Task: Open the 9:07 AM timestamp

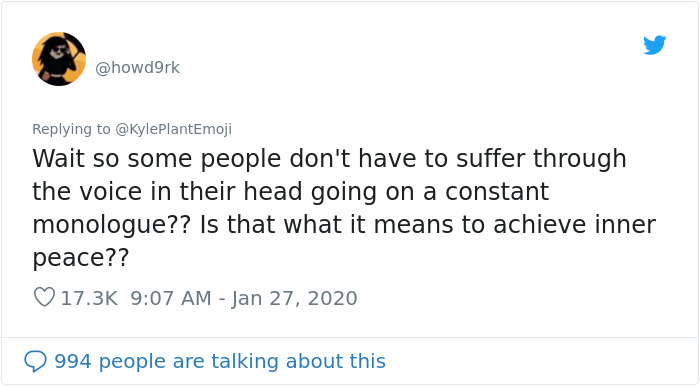Action: pos(171,298)
